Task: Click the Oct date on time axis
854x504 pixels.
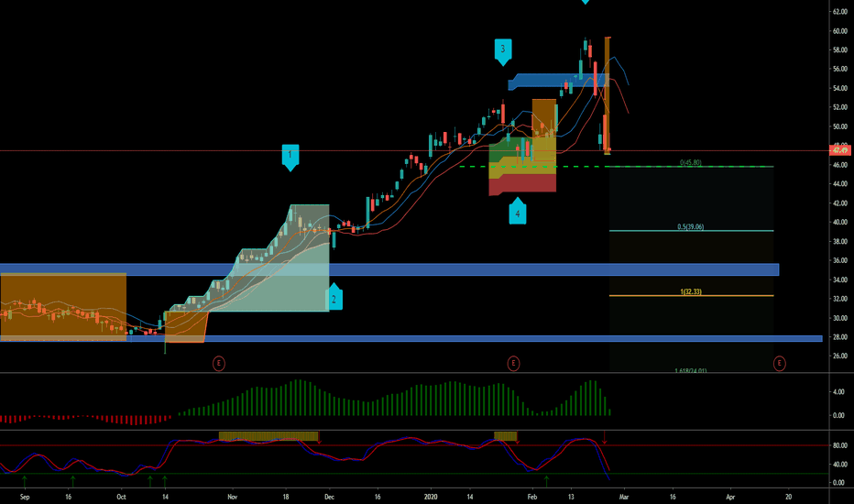Action: click(x=122, y=497)
